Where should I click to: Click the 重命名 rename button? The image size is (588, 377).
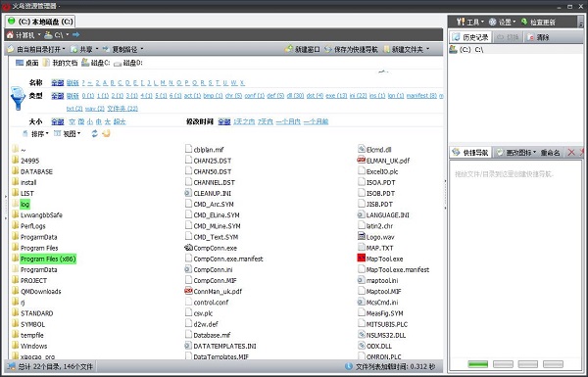pyautogui.click(x=550, y=152)
